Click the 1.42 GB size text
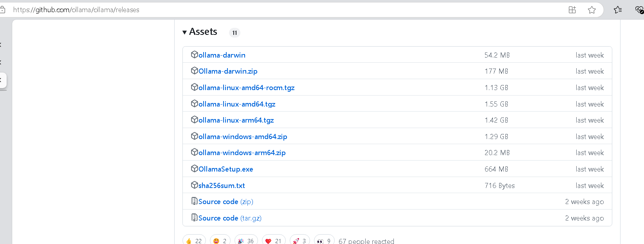The height and width of the screenshot is (244, 644). point(496,120)
